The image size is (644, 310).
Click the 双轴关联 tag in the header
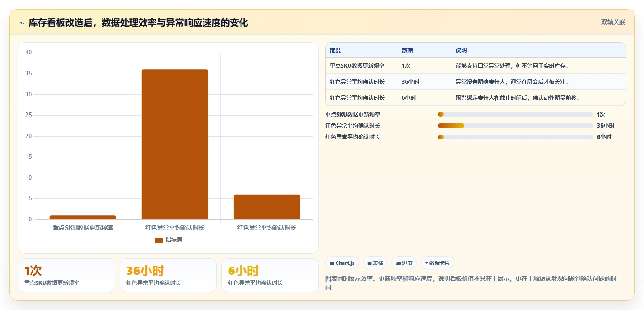pyautogui.click(x=613, y=22)
